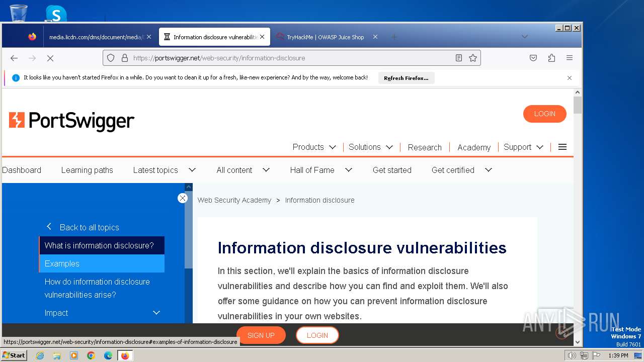Focus the portswigger.net address bar
This screenshot has height=362, width=644.
tap(292, 58)
